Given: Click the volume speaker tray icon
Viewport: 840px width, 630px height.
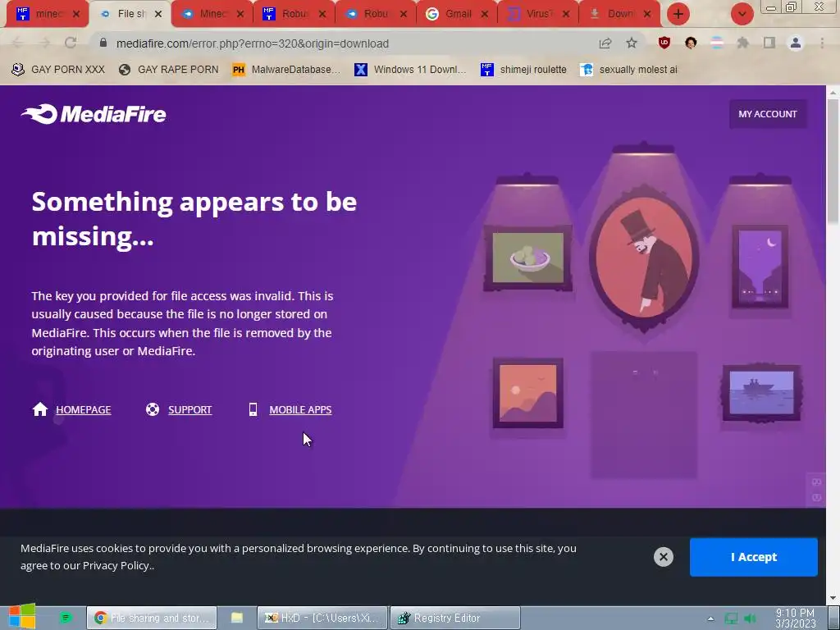Looking at the screenshot, I should click(x=750, y=619).
